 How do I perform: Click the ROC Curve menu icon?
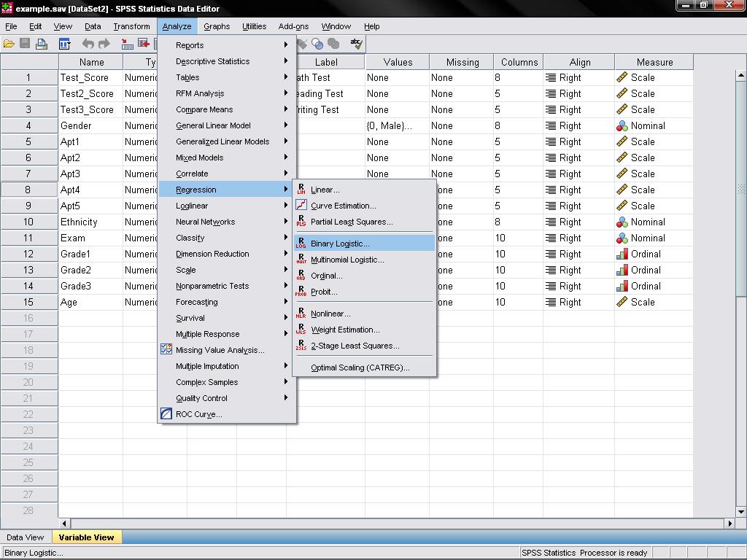pyautogui.click(x=166, y=414)
